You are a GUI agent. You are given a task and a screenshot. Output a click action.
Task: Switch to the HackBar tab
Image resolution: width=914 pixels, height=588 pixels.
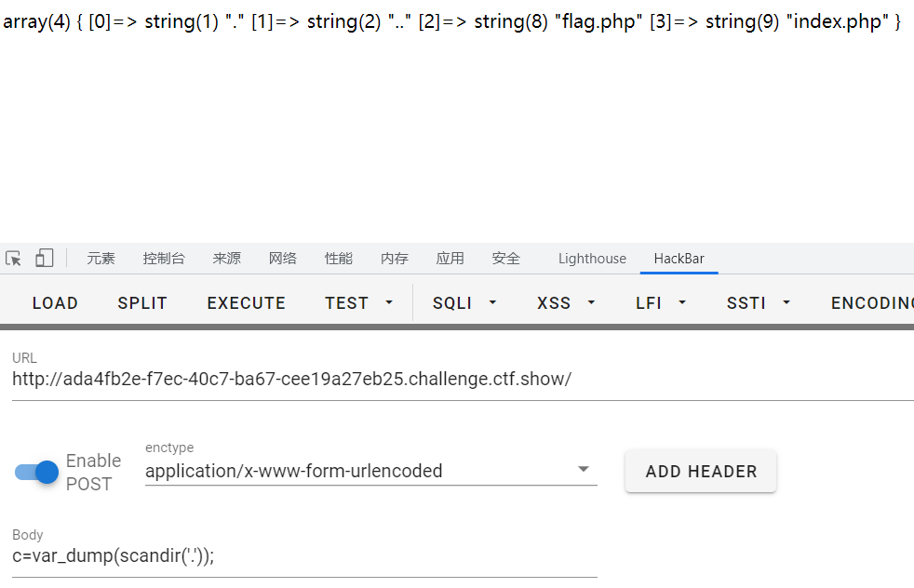[x=679, y=259]
